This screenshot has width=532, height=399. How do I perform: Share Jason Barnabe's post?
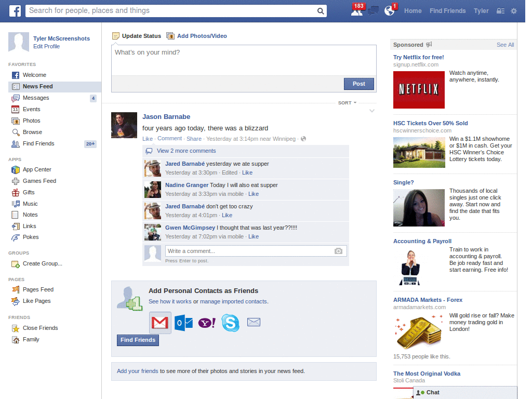[x=194, y=139]
